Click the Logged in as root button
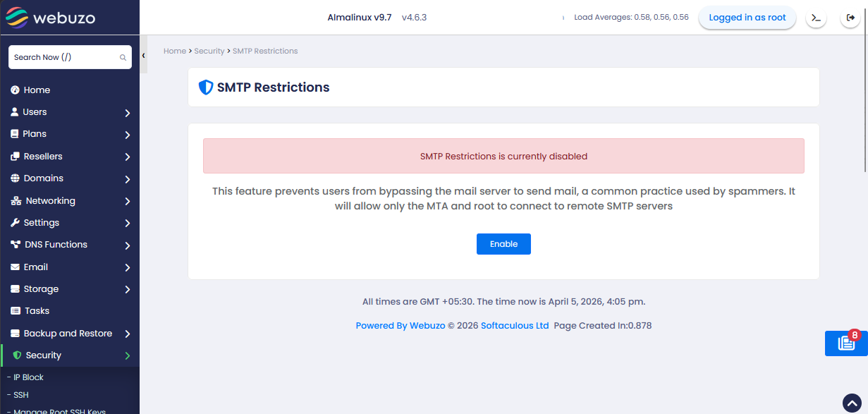868x414 pixels. click(747, 18)
